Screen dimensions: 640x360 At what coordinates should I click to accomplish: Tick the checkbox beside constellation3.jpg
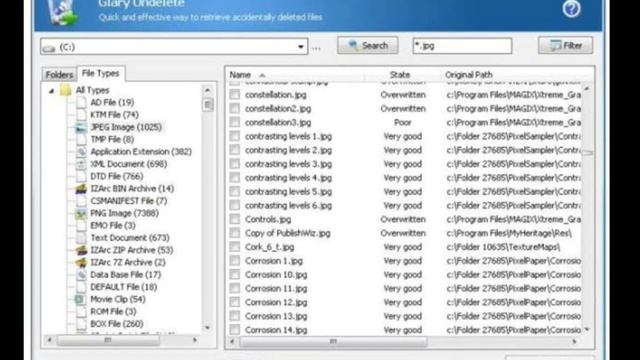[235, 122]
